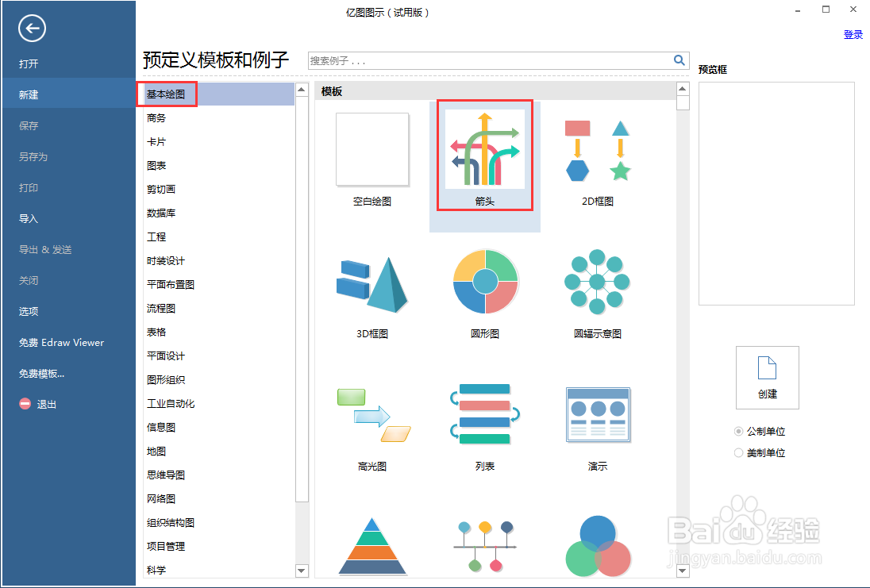Select the 列表 list template

pos(485,414)
